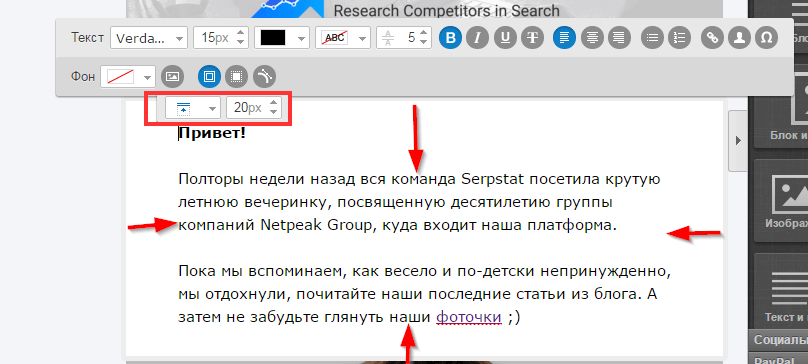The image size is (808, 364).
Task: Align text to the left
Action: [x=565, y=38]
